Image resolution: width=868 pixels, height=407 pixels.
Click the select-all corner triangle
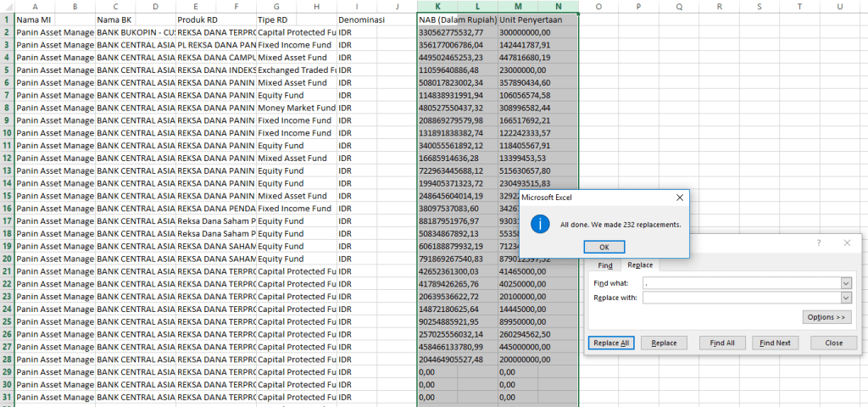click(7, 6)
